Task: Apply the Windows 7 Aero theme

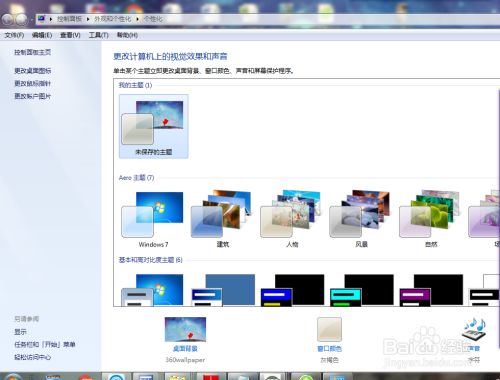Action: 153,219
